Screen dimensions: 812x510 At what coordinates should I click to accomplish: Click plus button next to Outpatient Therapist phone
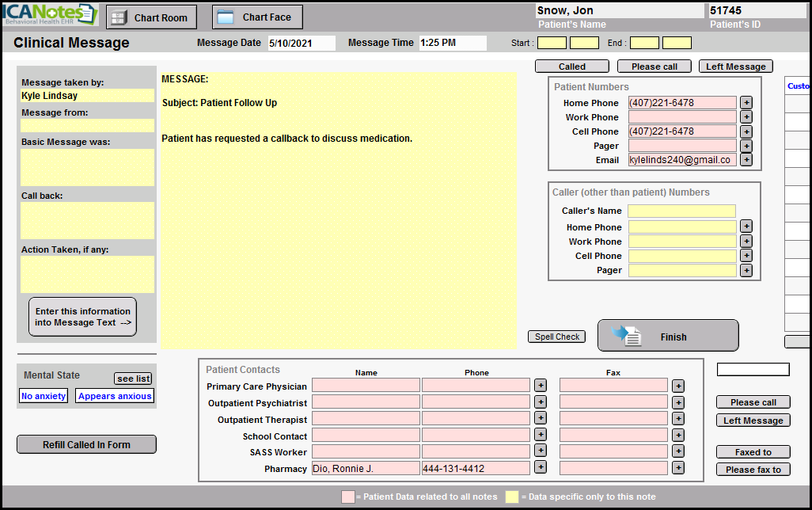[540, 418]
